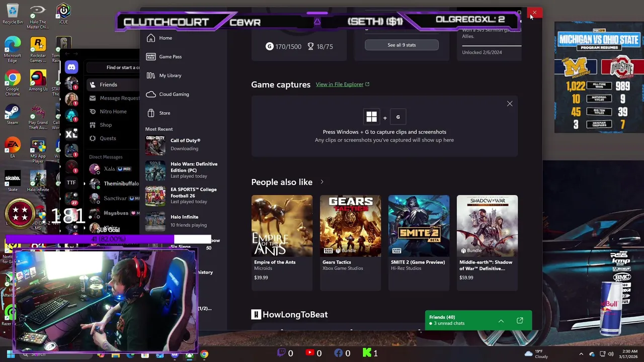Expand People also like with the chevron
Screen dimensions: 644x362
click(x=322, y=182)
